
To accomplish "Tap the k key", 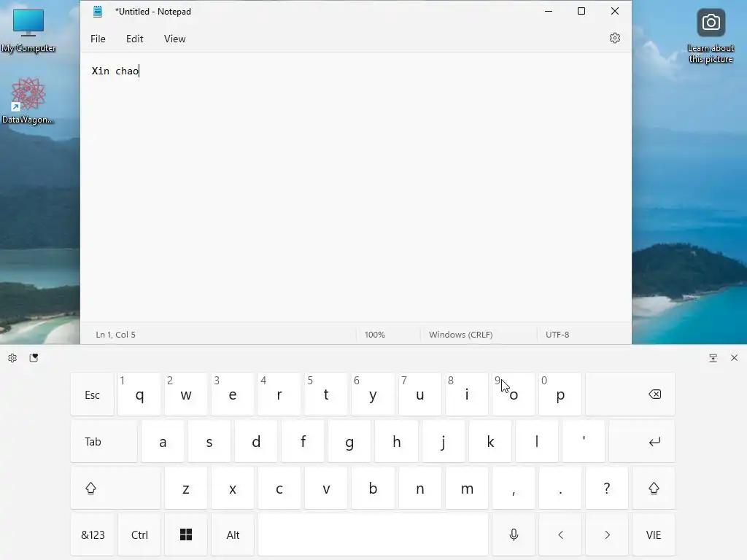I will 489,441.
